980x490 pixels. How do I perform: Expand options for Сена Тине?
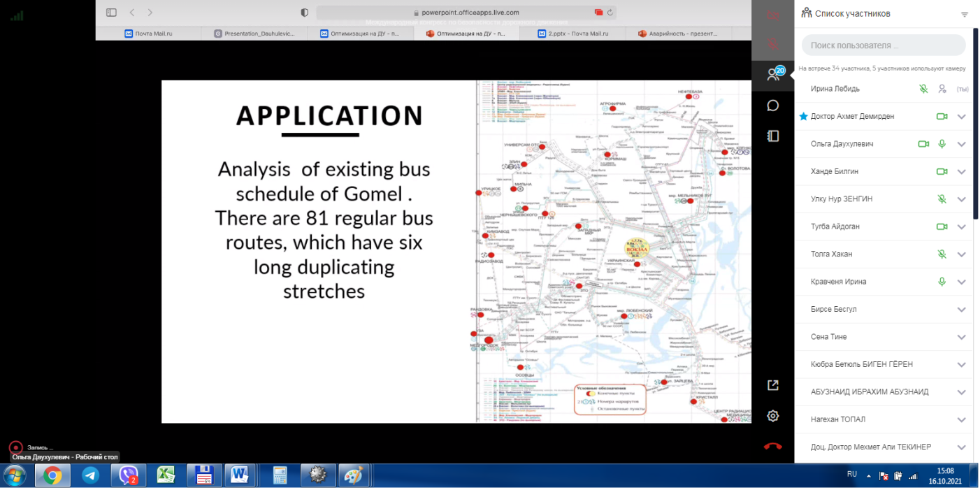(x=962, y=337)
